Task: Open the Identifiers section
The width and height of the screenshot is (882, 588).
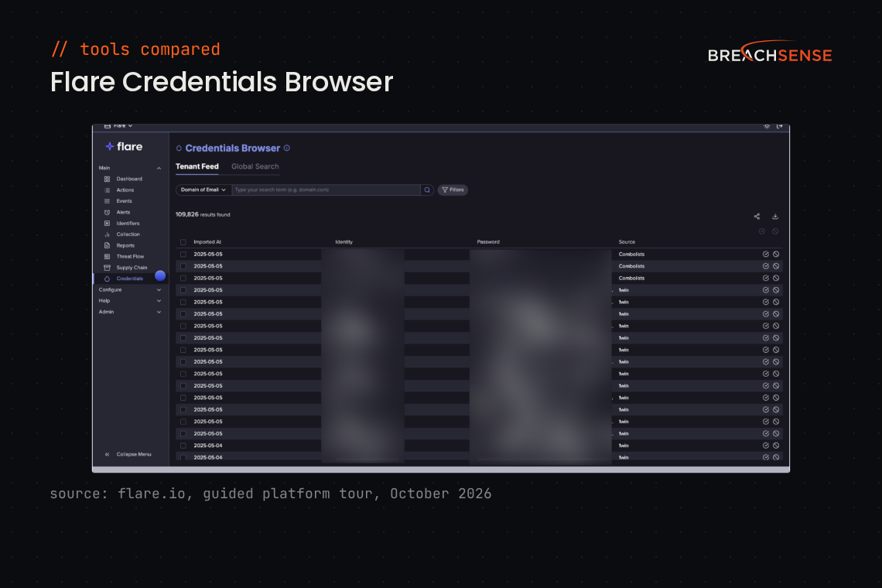Action: tap(128, 224)
